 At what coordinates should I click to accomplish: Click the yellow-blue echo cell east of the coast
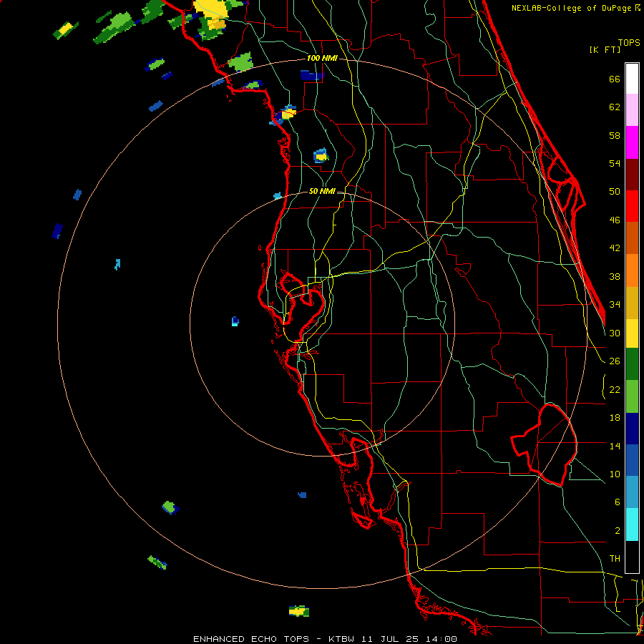click(321, 156)
